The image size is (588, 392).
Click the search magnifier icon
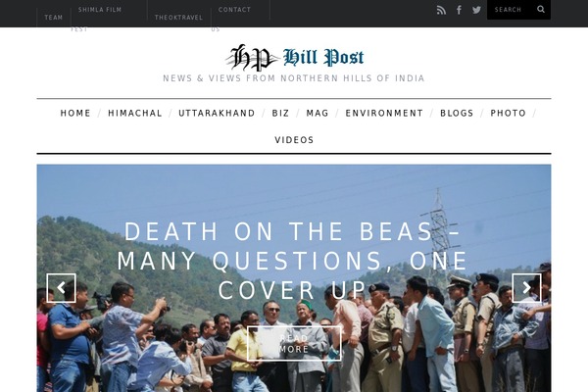pyautogui.click(x=541, y=10)
